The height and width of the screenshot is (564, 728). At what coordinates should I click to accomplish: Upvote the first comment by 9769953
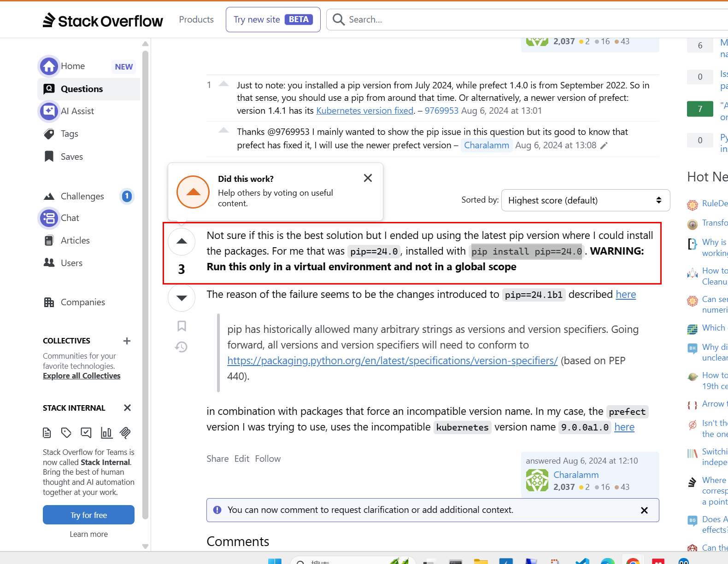[x=223, y=84]
